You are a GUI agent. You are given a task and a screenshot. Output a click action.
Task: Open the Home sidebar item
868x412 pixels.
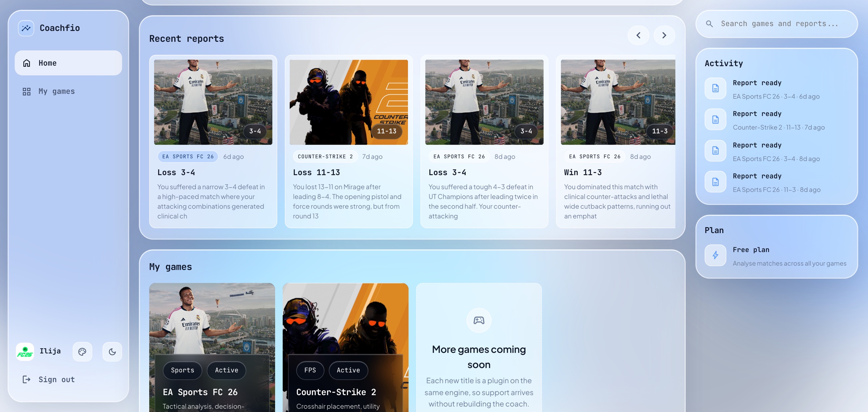pos(68,63)
